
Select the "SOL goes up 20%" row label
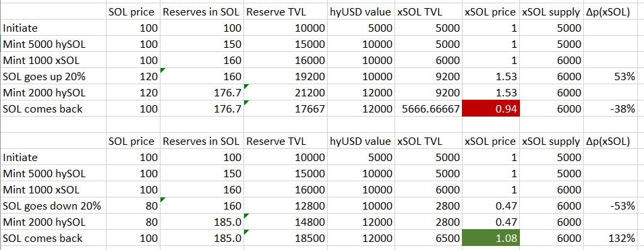pos(53,77)
